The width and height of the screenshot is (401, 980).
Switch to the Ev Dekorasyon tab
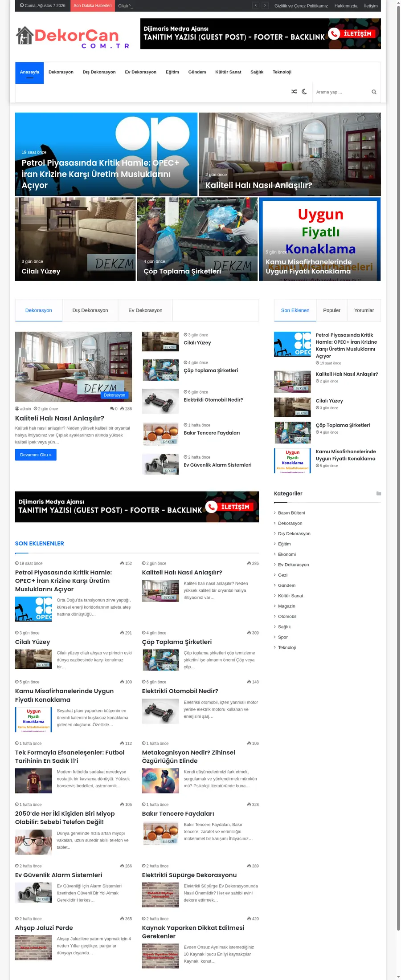[x=145, y=310]
